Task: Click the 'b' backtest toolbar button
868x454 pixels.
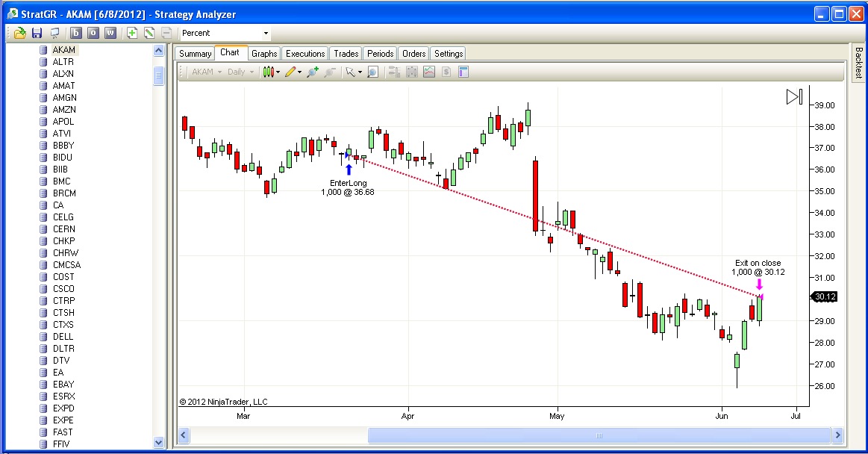Action: click(x=76, y=33)
